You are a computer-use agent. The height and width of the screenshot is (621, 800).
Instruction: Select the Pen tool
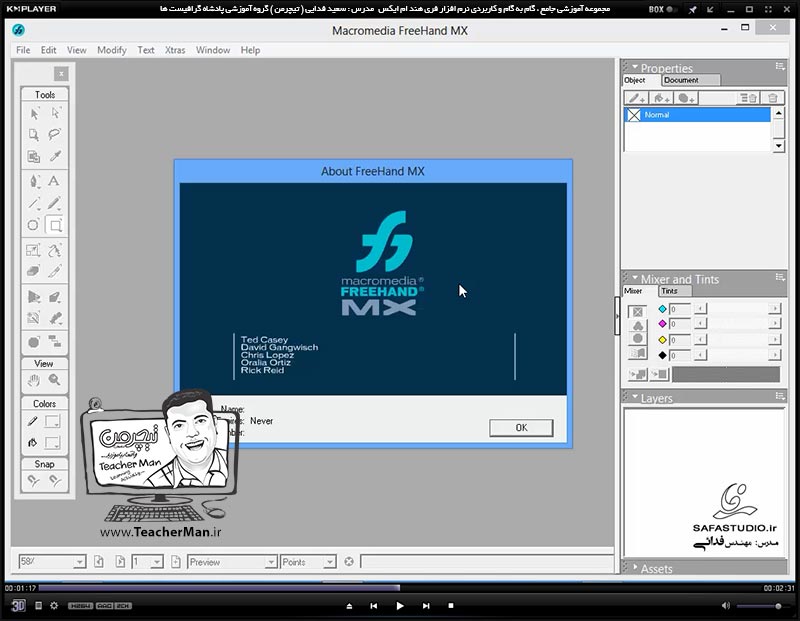tap(34, 181)
